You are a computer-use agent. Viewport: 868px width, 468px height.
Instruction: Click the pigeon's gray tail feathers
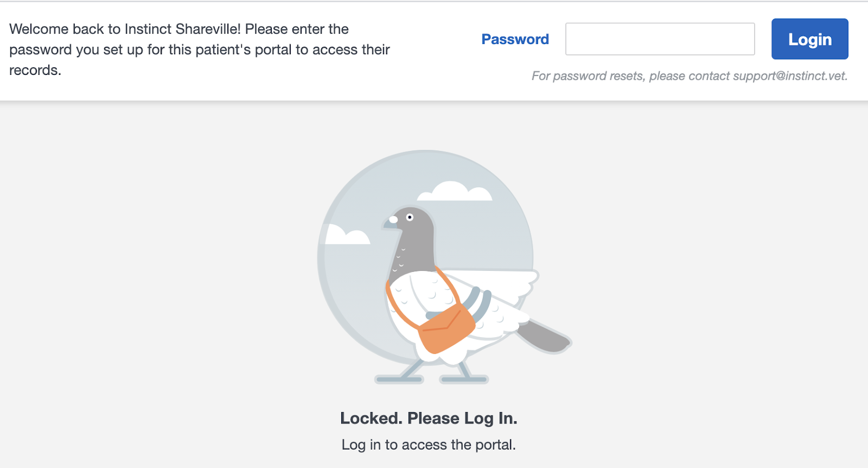[x=544, y=336]
